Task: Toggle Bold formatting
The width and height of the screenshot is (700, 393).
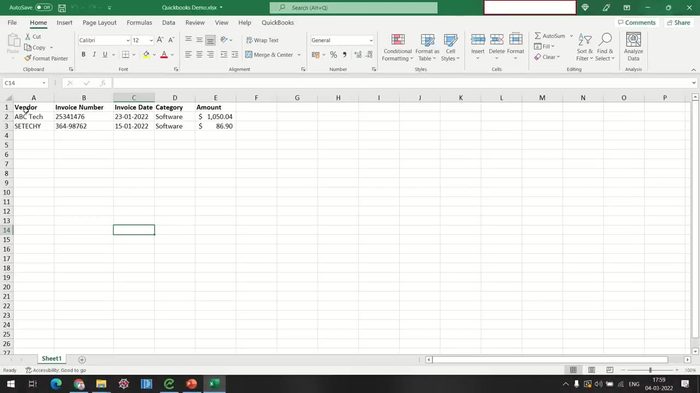Action: (83, 54)
